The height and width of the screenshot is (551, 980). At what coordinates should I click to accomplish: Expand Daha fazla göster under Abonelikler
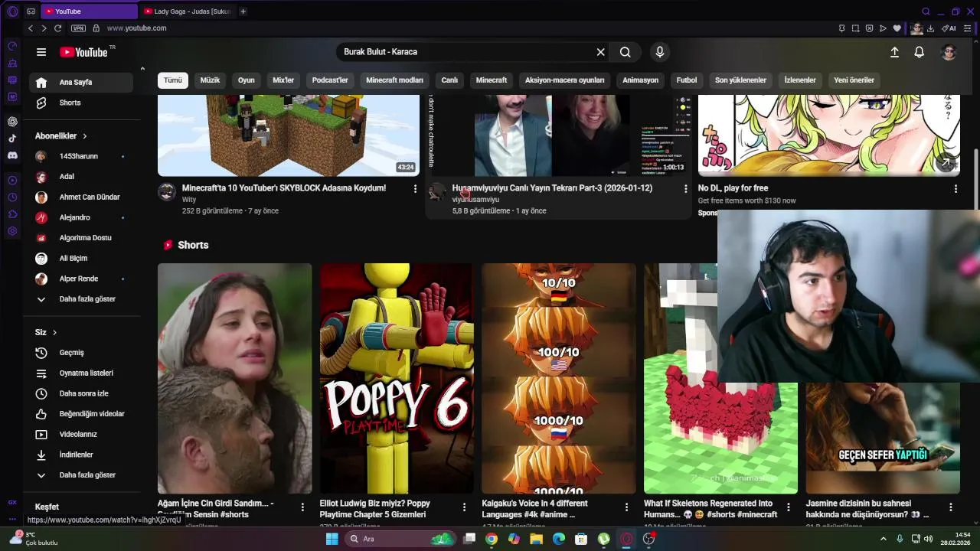click(81, 299)
